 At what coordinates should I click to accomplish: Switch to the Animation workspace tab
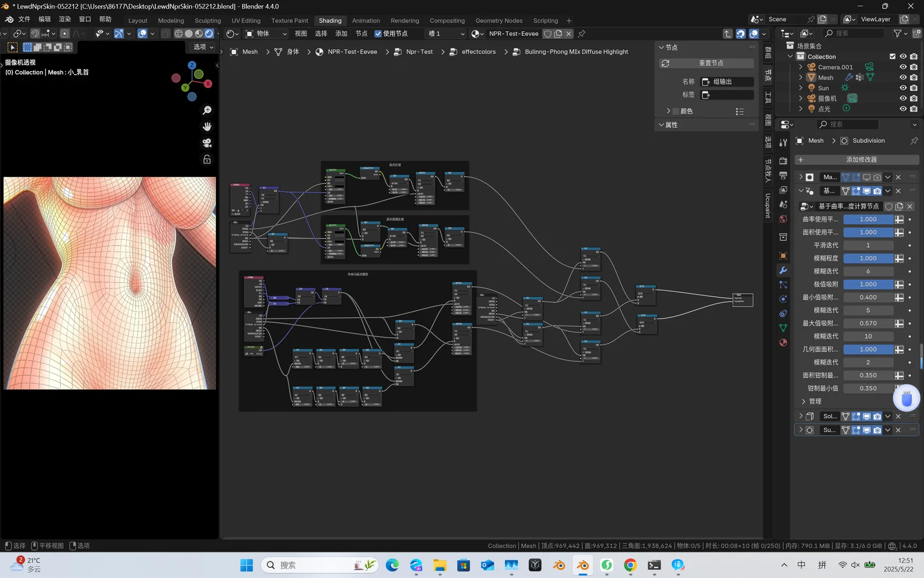(x=366, y=20)
